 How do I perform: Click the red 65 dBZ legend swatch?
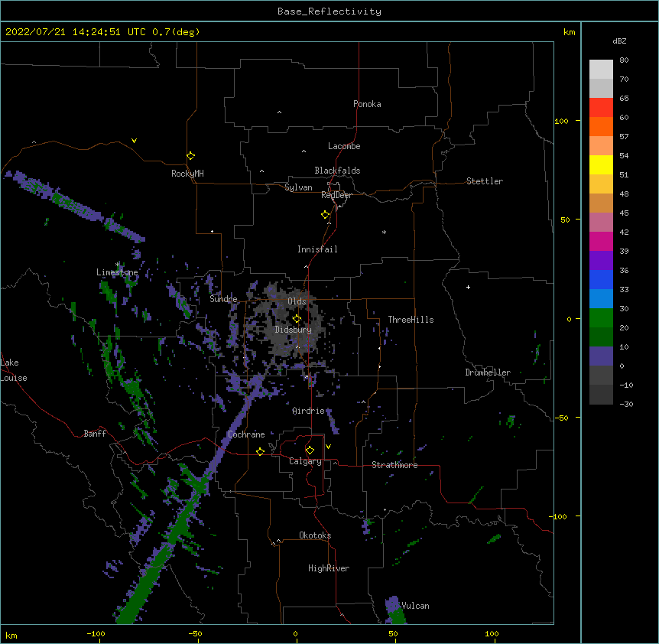pos(601,107)
